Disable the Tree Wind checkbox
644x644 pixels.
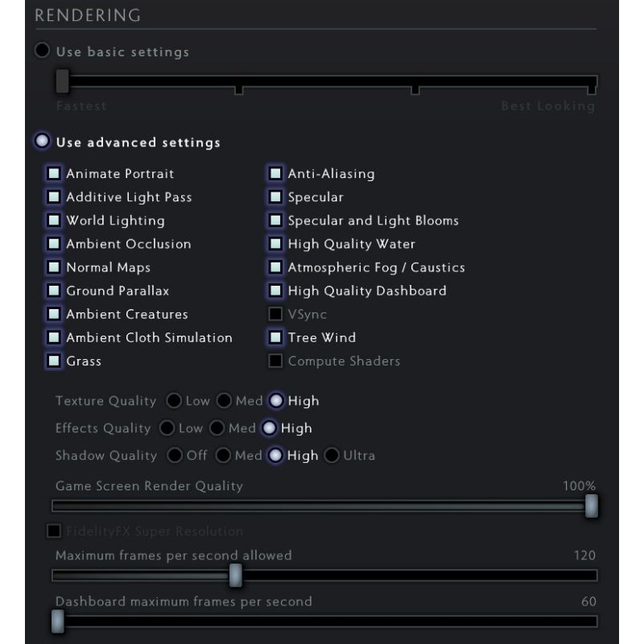(275, 337)
